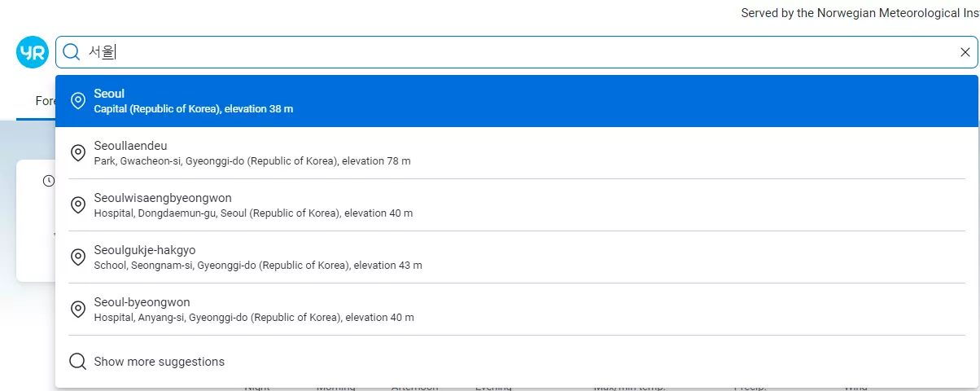The width and height of the screenshot is (980, 391).
Task: Click the pin icon beside Seoulwisaengbyeongwon
Action: coord(78,205)
